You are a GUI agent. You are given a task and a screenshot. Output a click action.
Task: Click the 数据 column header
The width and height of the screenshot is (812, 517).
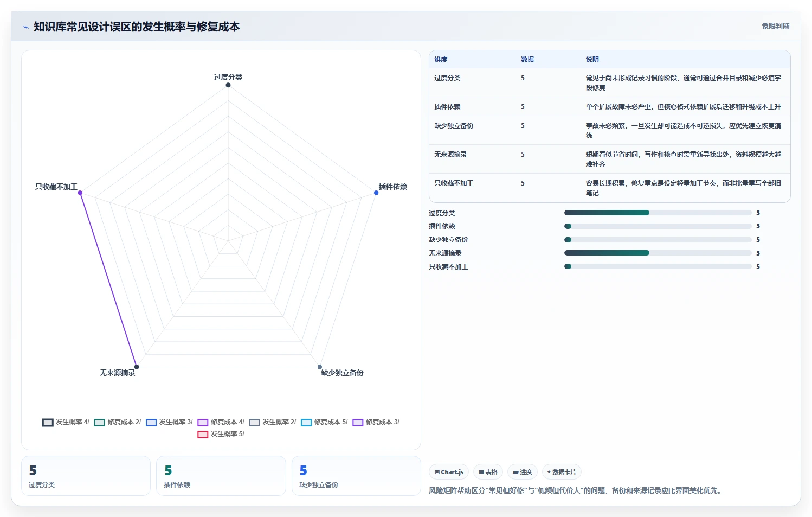pyautogui.click(x=527, y=60)
